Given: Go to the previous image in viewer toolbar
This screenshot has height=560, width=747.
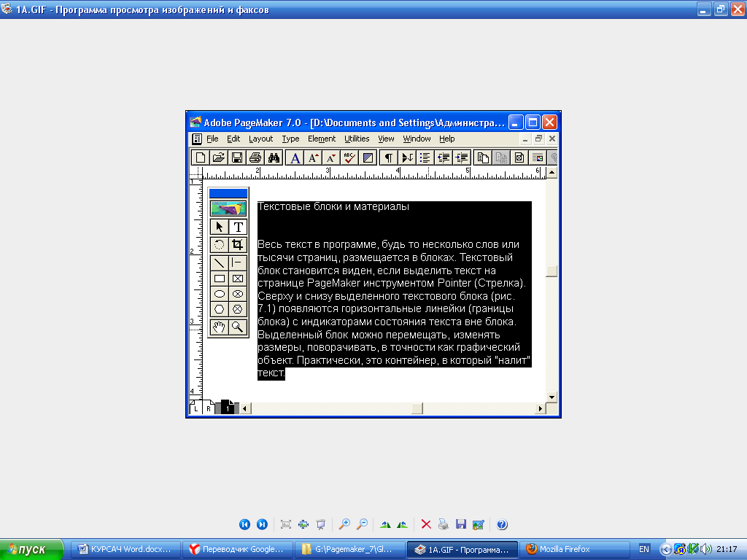Looking at the screenshot, I should (x=244, y=524).
